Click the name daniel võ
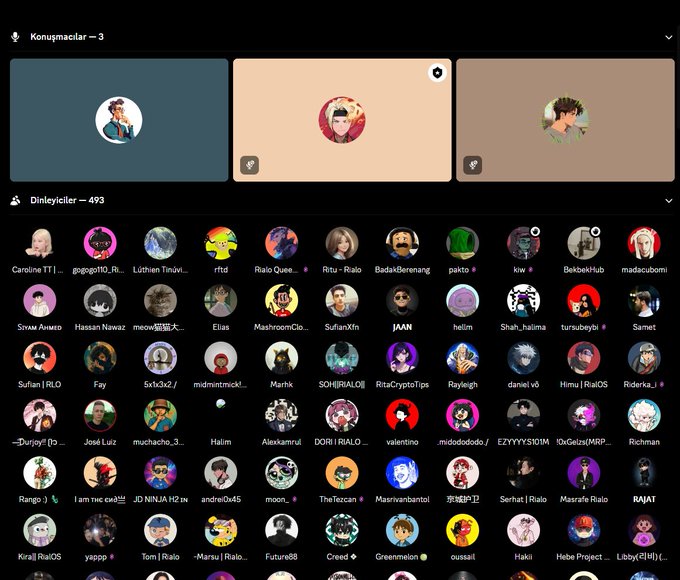This screenshot has width=680, height=580. [x=523, y=385]
